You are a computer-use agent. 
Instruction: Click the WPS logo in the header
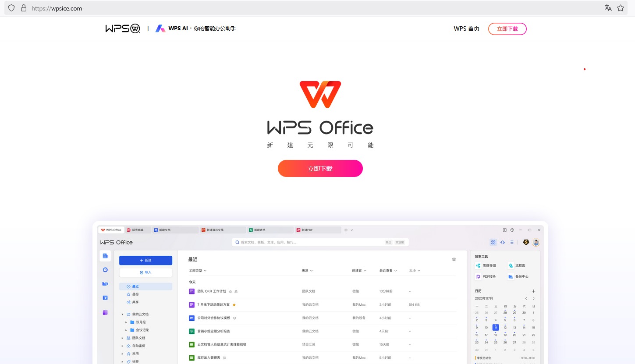click(122, 28)
